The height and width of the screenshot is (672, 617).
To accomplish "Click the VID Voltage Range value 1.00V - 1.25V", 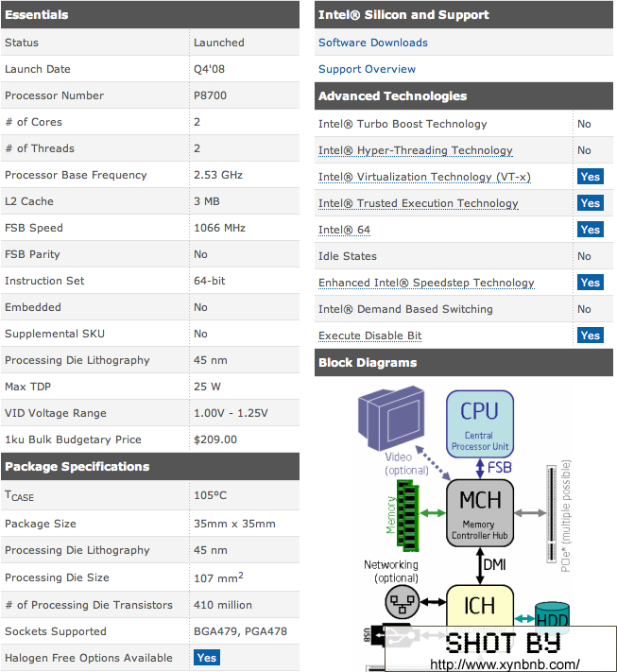I will tap(231, 413).
